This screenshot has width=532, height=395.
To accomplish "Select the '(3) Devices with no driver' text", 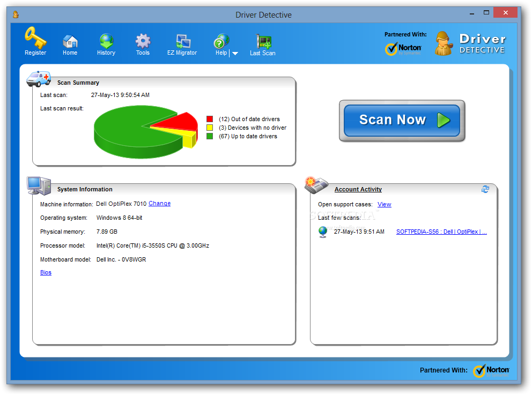I will coord(253,128).
